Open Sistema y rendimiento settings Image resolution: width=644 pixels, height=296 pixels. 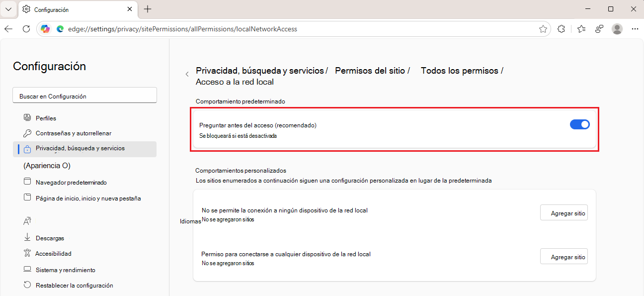[84, 270]
